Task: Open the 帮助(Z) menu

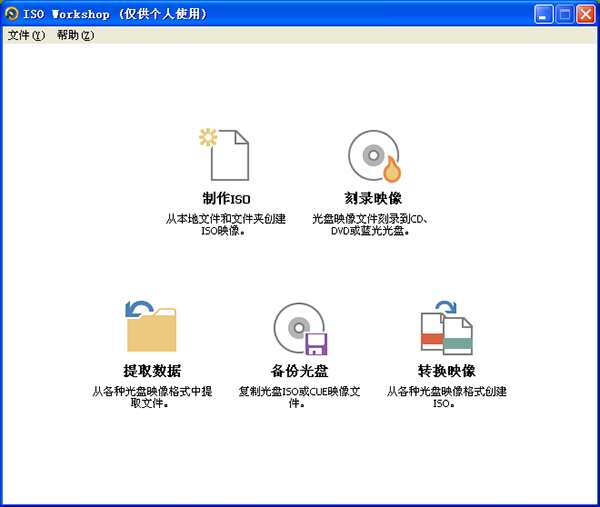Action: coord(75,35)
